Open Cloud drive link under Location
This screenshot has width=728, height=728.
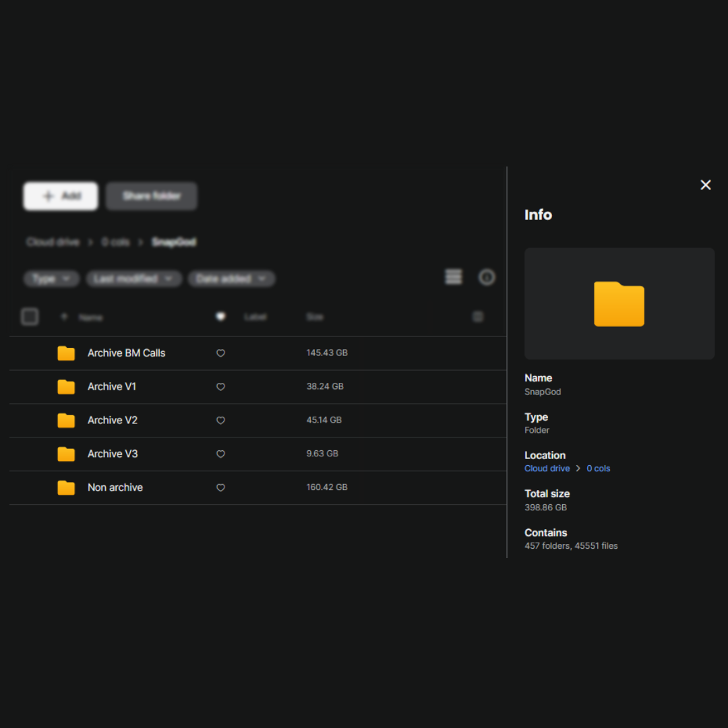click(547, 468)
